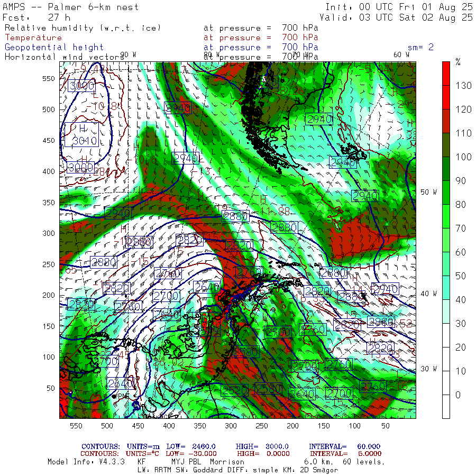Viewport: 476px width, 476px height.
Task: Click the 'MYJ PBL' scheme text
Action: [186, 462]
